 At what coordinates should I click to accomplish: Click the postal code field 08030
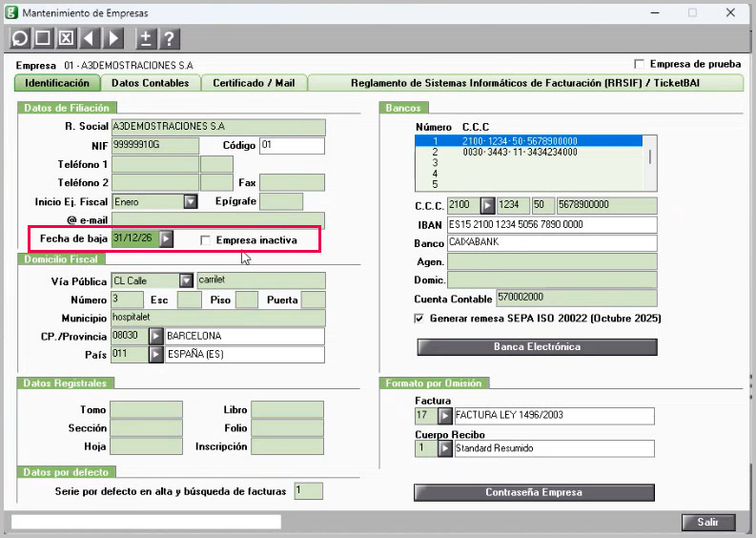[130, 337]
